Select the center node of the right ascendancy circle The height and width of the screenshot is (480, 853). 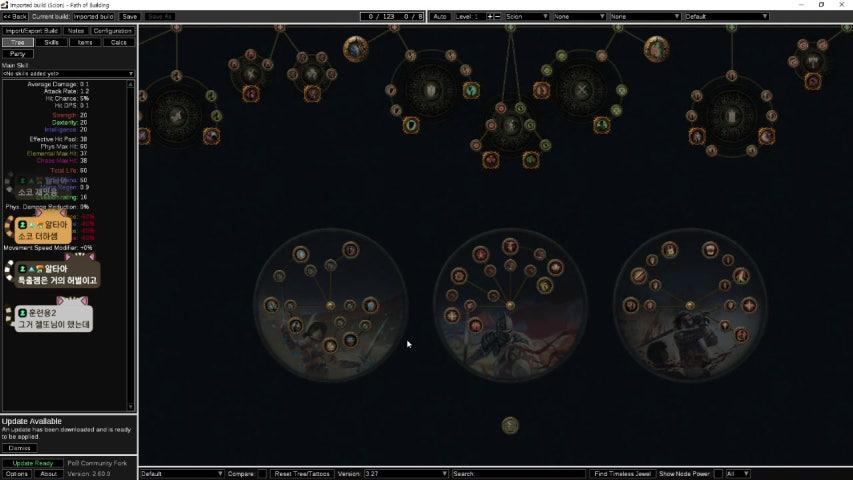pos(689,305)
